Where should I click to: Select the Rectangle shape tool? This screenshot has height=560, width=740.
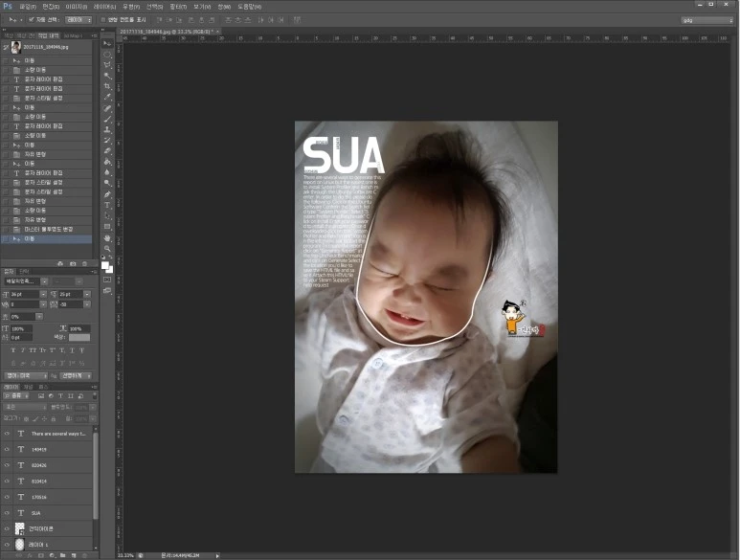point(107,227)
